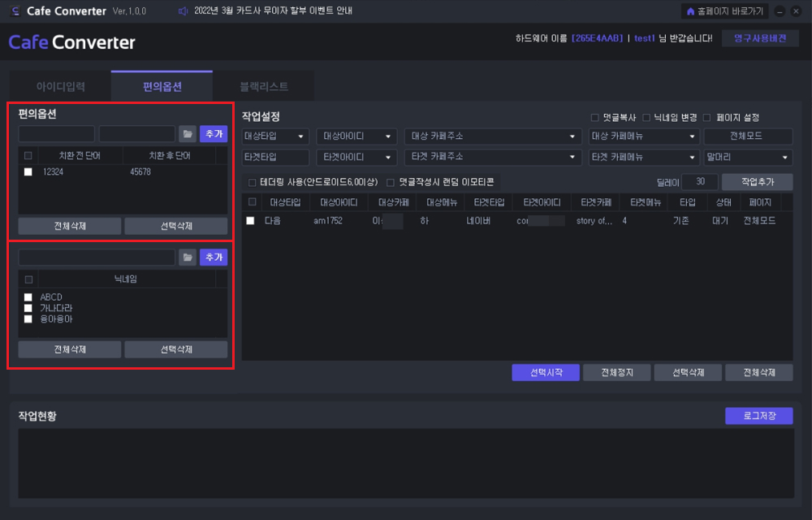The height and width of the screenshot is (520, 812).
Task: Click the 작업현황 log area
Action: pyautogui.click(x=406, y=463)
